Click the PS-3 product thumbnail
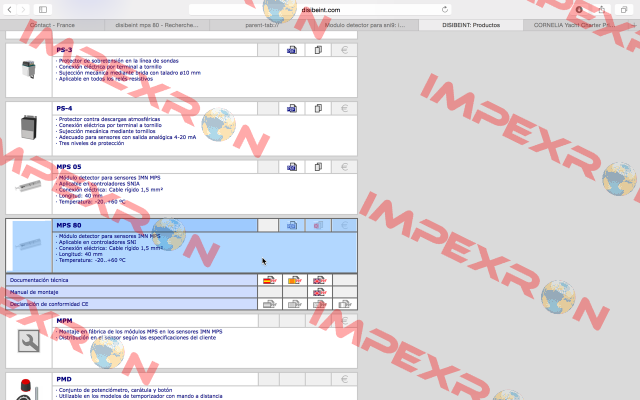This screenshot has height=400, width=640. 29,69
